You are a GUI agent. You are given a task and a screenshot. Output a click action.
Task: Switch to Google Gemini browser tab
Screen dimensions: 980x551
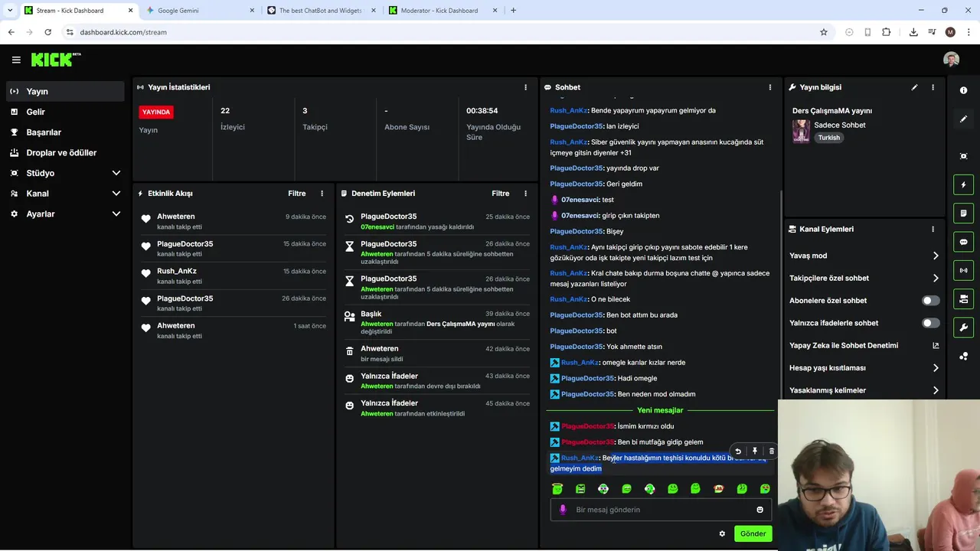(x=199, y=11)
